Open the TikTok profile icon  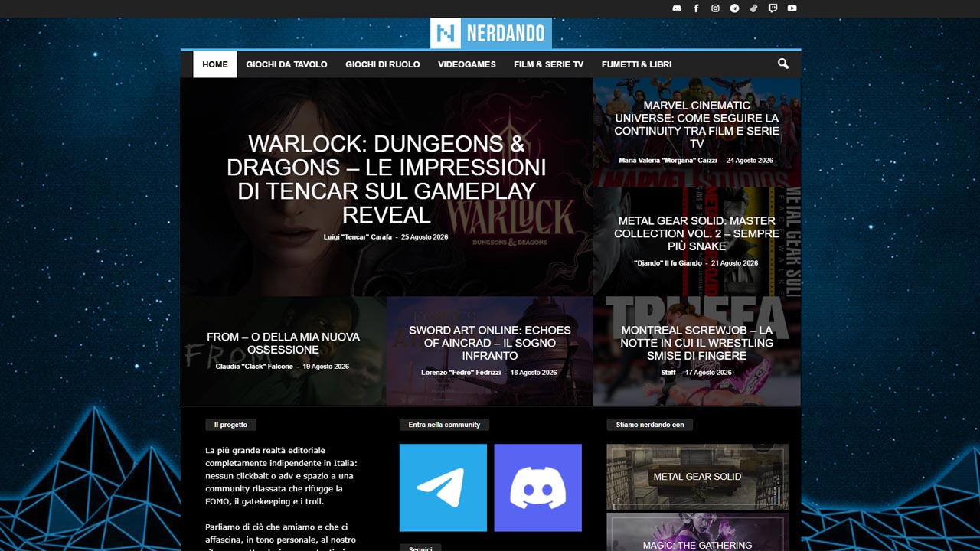click(x=753, y=8)
